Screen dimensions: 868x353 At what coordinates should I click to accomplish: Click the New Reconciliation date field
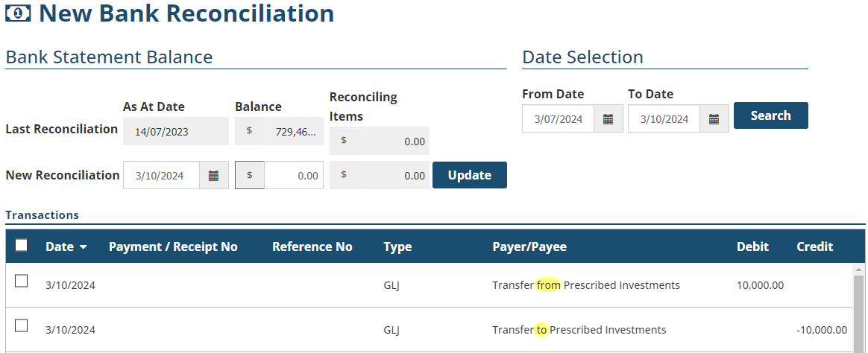pos(161,176)
